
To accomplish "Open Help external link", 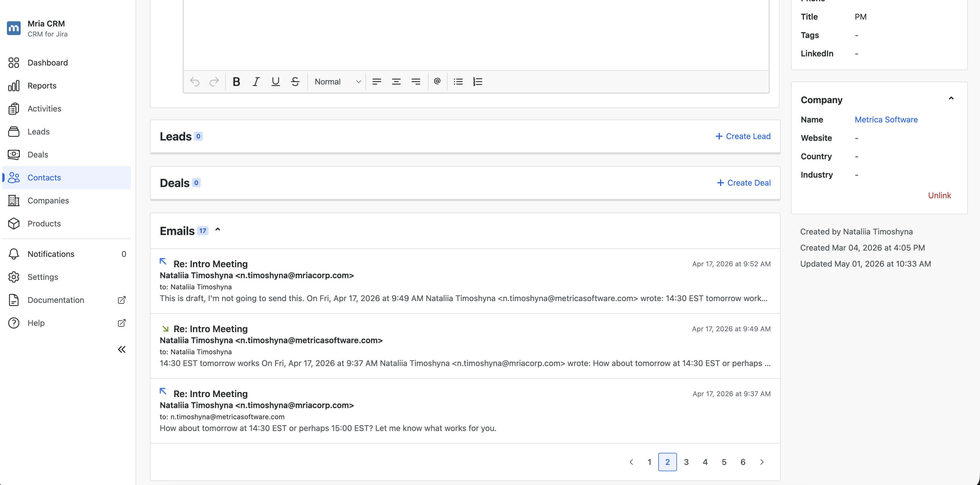I will 67,323.
